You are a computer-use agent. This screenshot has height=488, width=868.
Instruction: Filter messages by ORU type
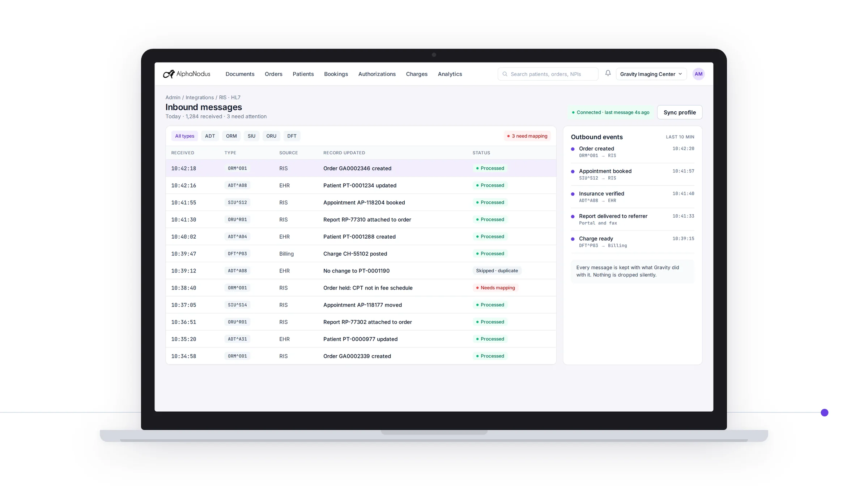click(271, 136)
